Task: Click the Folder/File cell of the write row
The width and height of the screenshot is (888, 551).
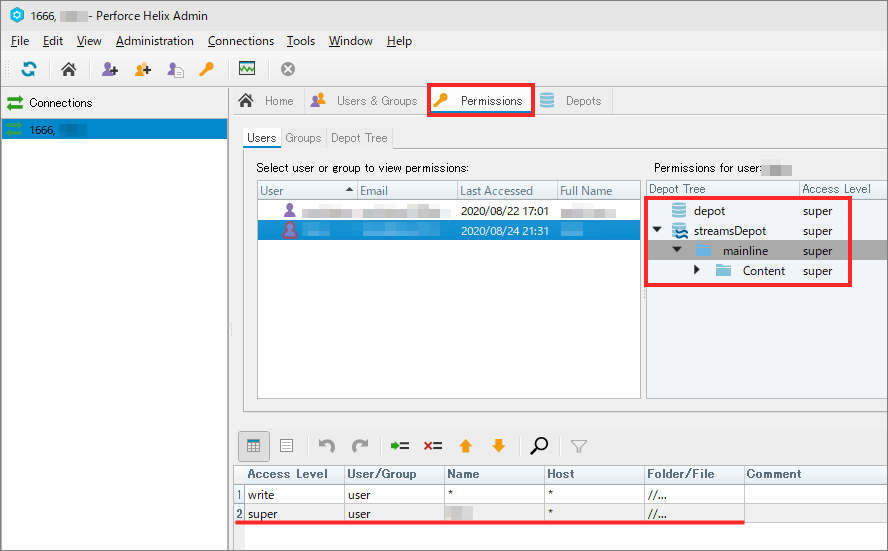Action: (x=694, y=494)
